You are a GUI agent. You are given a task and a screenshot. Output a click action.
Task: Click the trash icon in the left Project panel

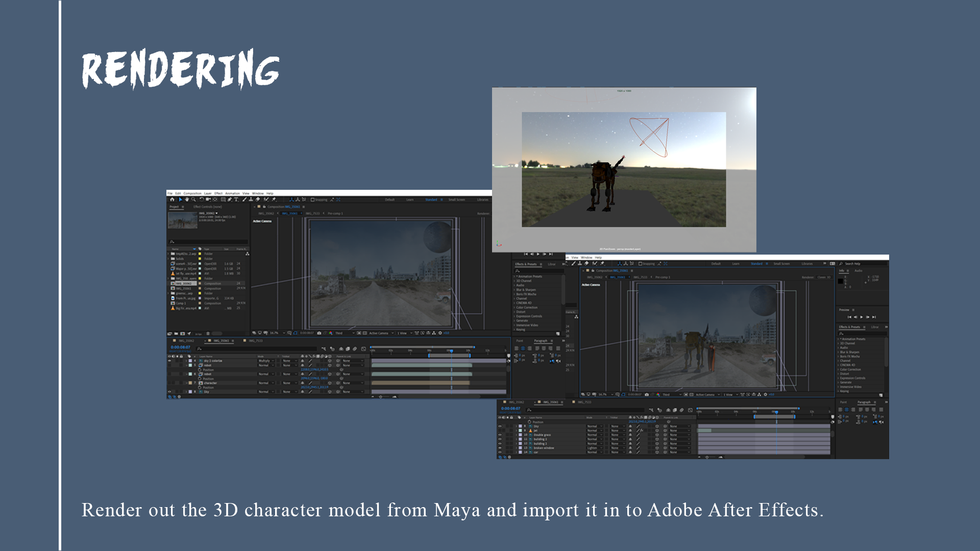coord(208,334)
